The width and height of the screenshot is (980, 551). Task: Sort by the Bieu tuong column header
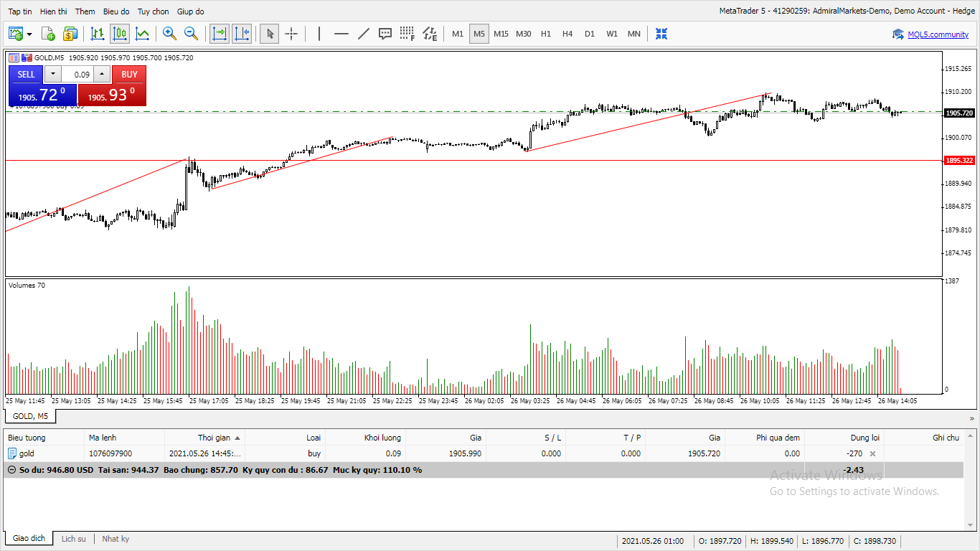[x=44, y=438]
